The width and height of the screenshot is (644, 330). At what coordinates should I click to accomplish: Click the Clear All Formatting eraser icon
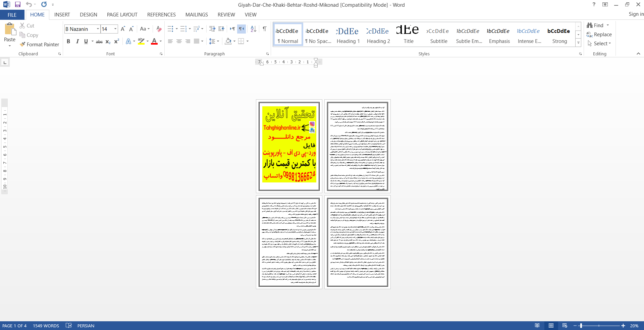[x=159, y=29]
